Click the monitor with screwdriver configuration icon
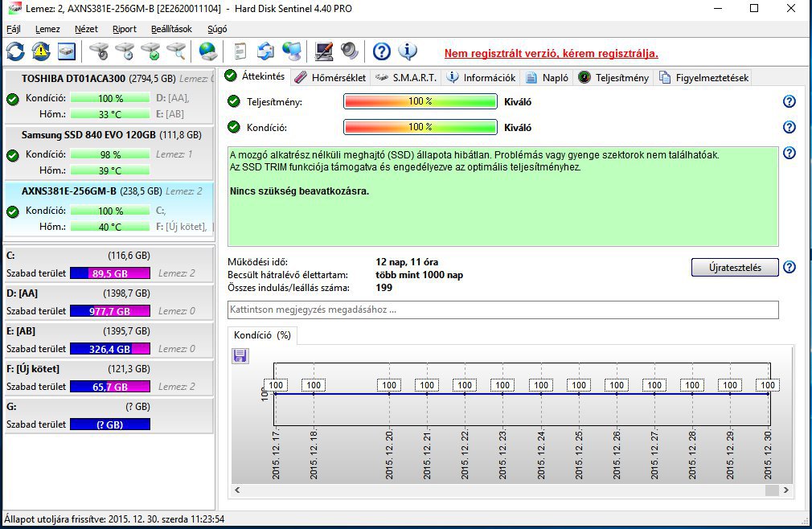 click(324, 51)
